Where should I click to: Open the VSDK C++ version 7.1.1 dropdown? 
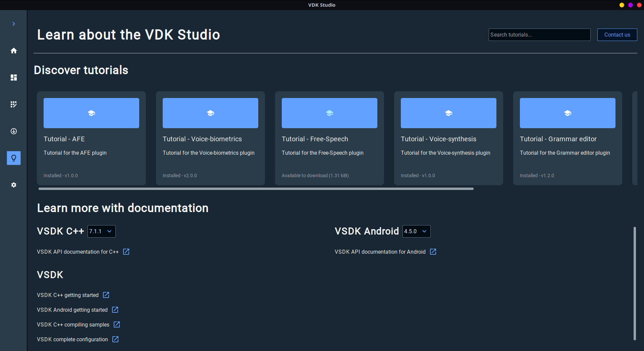tap(101, 231)
